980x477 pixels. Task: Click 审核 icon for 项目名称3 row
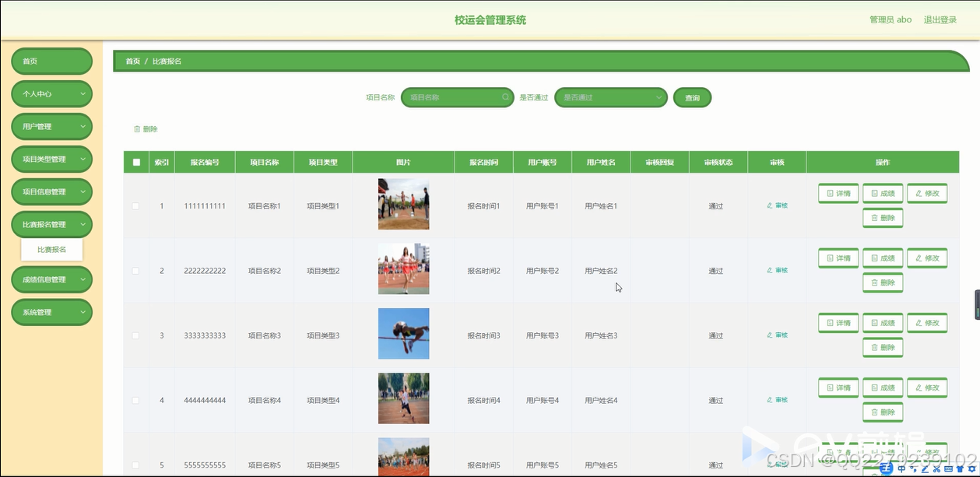coord(777,335)
